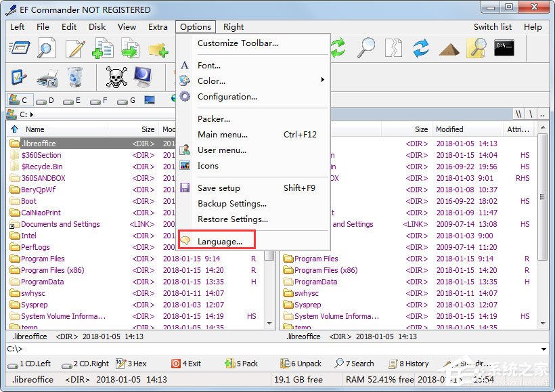Click the copy files icon with green plus

[x=103, y=49]
